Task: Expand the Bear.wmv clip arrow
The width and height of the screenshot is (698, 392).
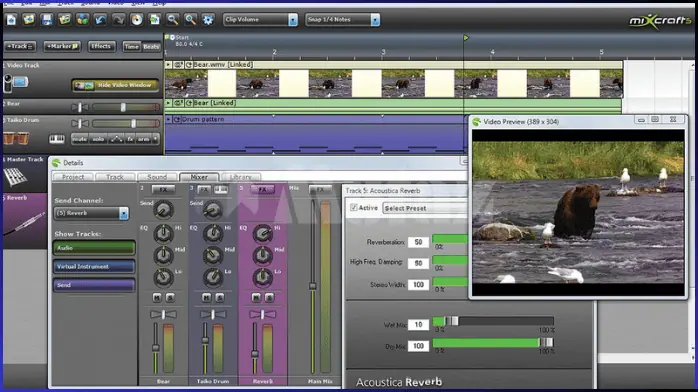Action: coord(168,65)
